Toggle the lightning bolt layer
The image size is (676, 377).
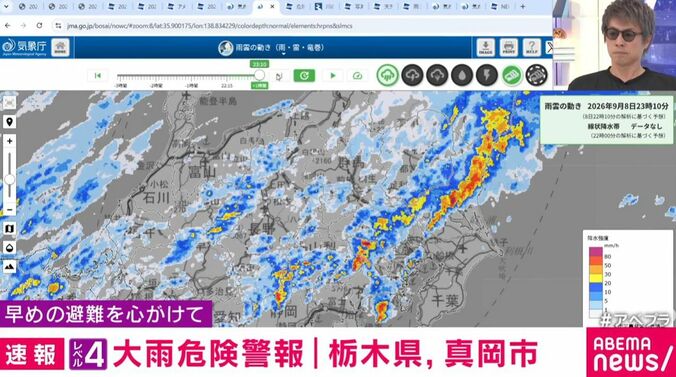(487, 75)
